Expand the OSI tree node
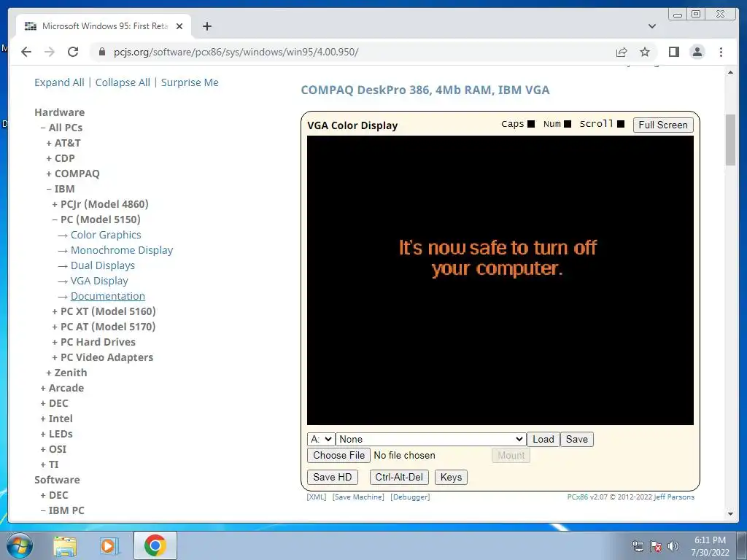This screenshot has height=560, width=747. click(53, 449)
